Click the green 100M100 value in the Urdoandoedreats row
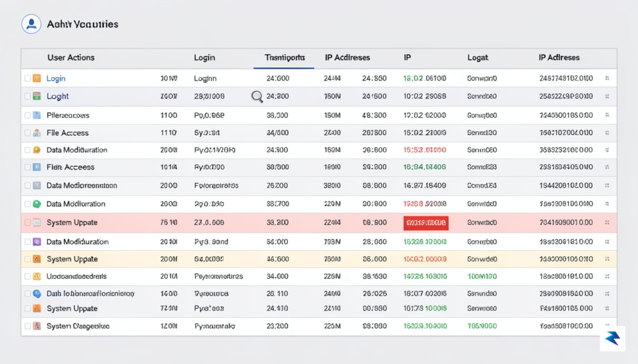 point(482,276)
